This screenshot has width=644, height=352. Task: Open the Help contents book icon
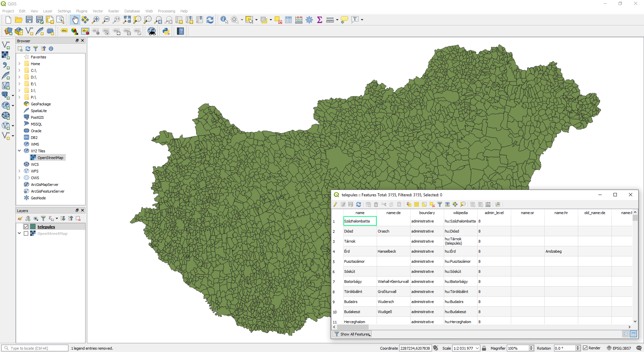180,31
